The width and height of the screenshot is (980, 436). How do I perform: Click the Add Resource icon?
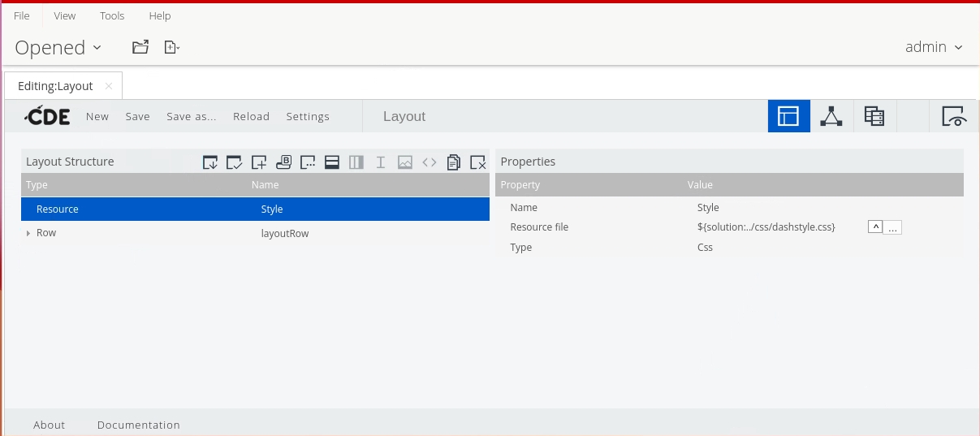point(259,162)
